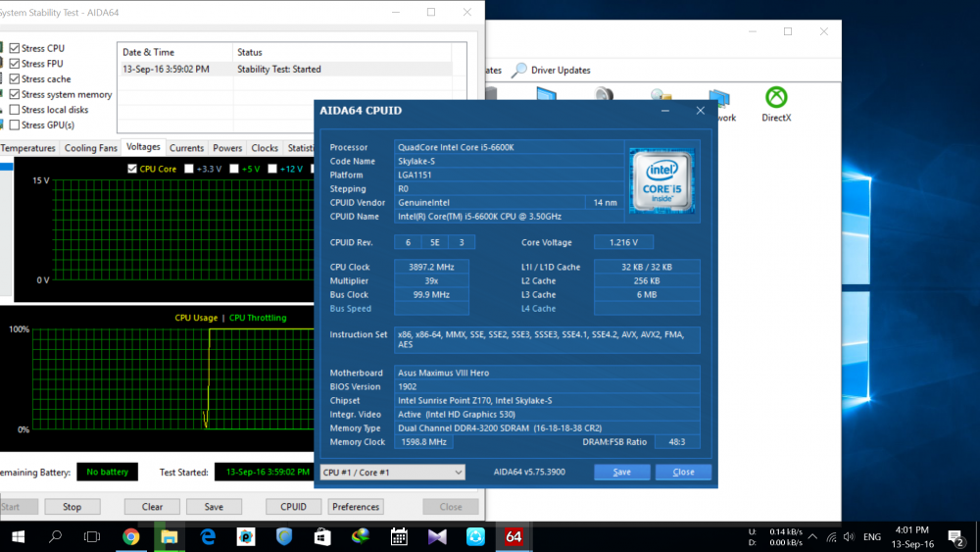The image size is (980, 552).
Task: Click Core Voltage value 1.216 V
Action: pos(623,242)
